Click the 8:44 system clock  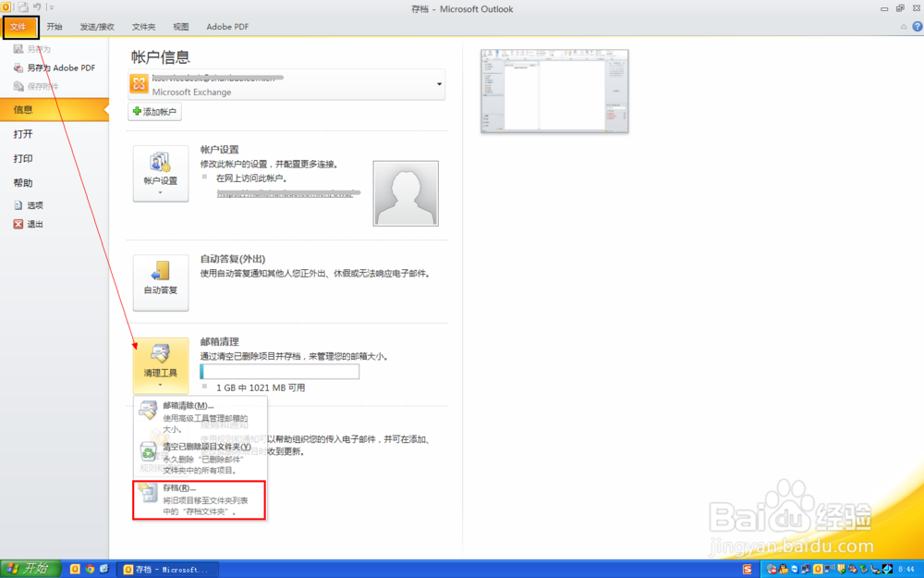906,569
